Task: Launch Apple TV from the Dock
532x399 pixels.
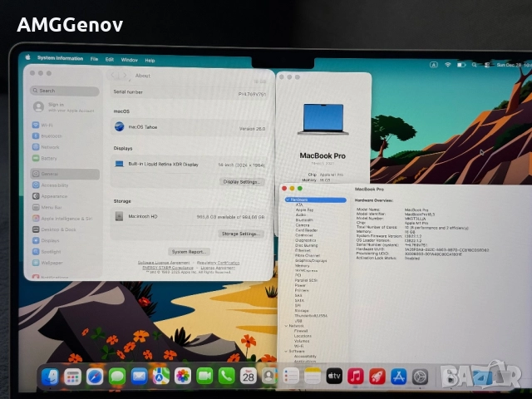Action: [x=334, y=376]
